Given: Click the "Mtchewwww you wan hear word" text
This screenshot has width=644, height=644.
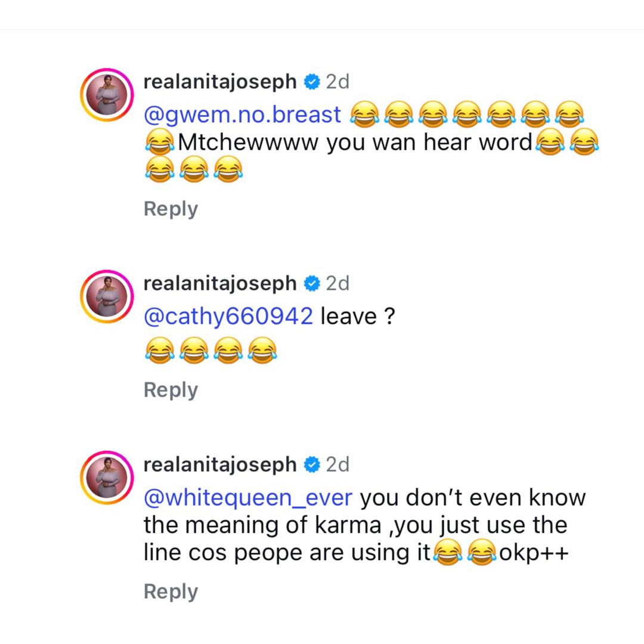Looking at the screenshot, I should 355,143.
